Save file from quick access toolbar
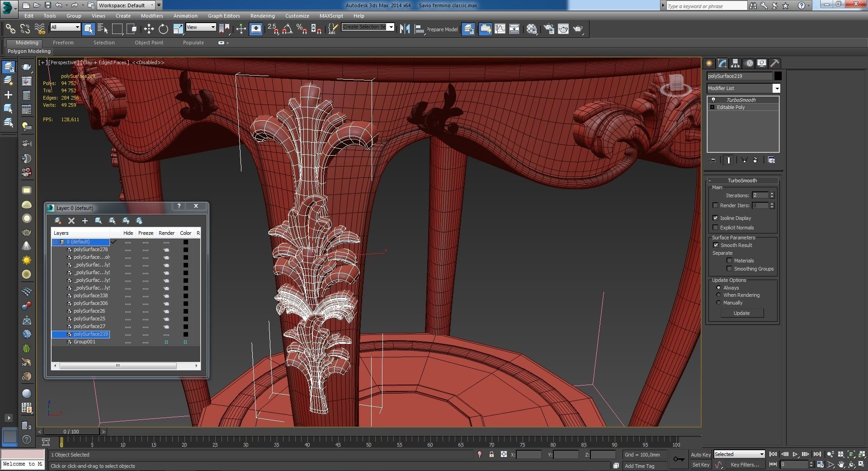 click(x=48, y=5)
